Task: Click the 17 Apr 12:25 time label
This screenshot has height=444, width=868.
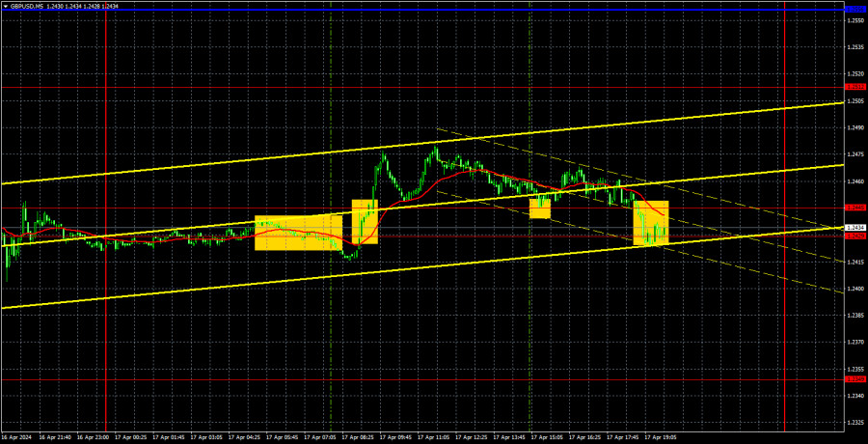Action: 470,437
